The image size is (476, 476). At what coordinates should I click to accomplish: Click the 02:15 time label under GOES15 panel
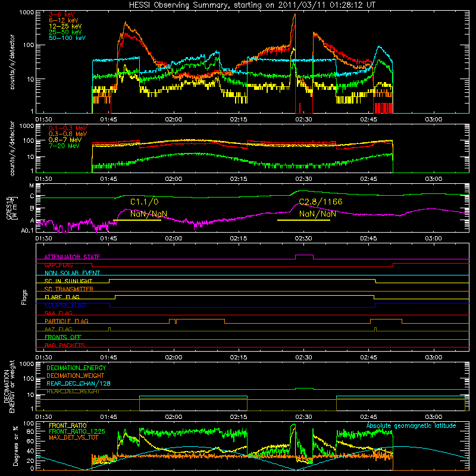pos(239,239)
